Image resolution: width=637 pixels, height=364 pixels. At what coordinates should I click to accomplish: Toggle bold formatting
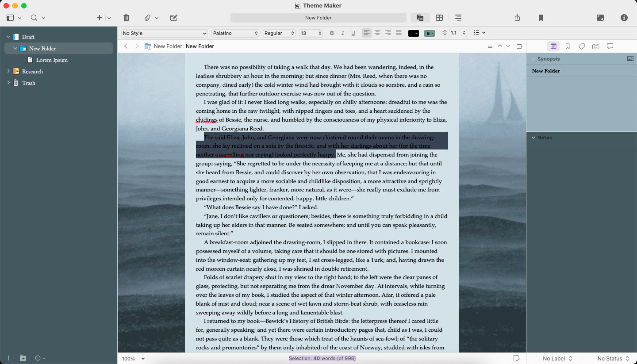click(x=332, y=33)
